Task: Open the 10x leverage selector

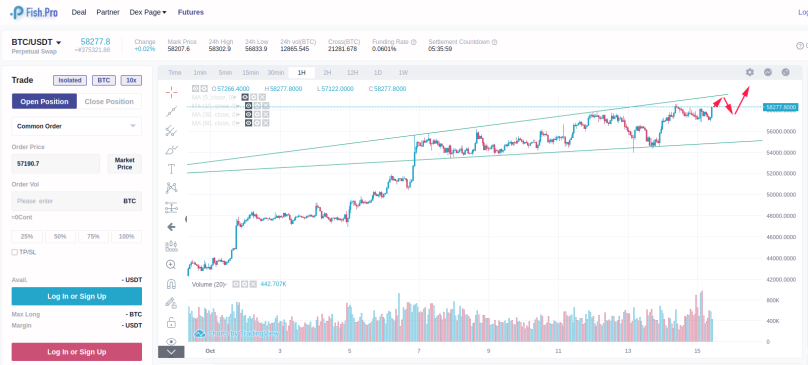Action: pyautogui.click(x=131, y=80)
